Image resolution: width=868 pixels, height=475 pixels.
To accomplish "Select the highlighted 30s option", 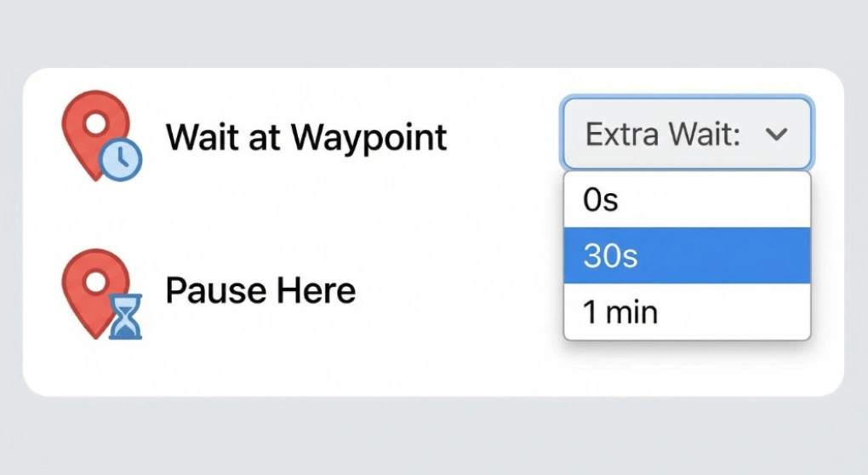I will click(687, 255).
